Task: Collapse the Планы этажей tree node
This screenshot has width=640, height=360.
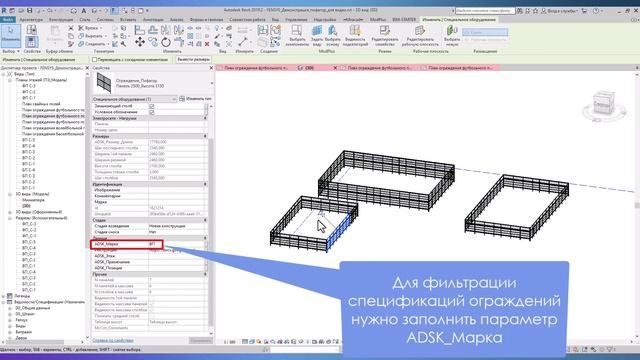Action: (10, 80)
